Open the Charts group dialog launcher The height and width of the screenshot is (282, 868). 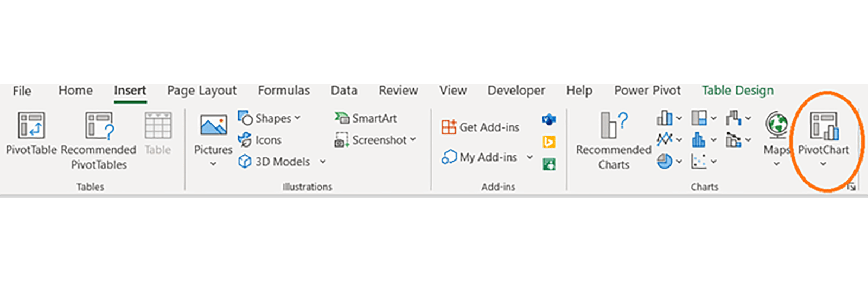851,187
